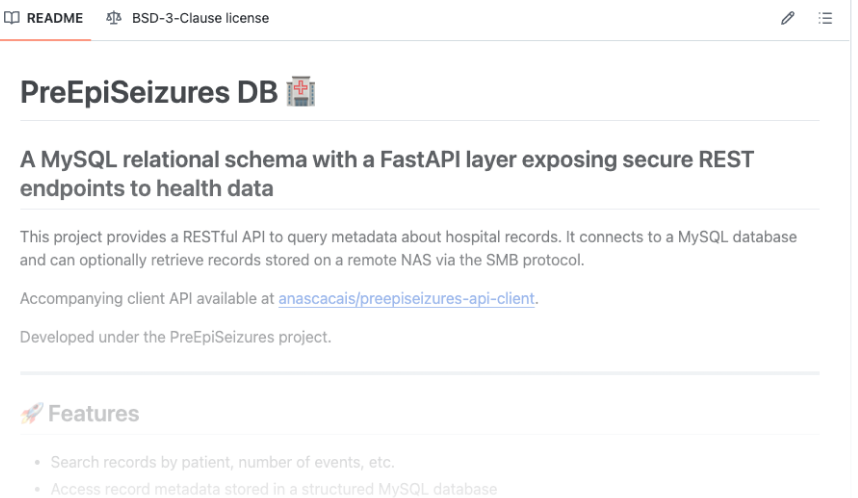Viewport: 858px width, 498px height.
Task: Click the README book icon
Action: 11,18
